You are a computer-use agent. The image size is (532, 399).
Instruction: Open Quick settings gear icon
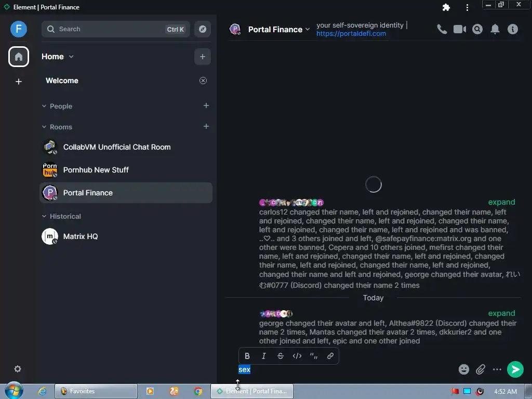18,369
